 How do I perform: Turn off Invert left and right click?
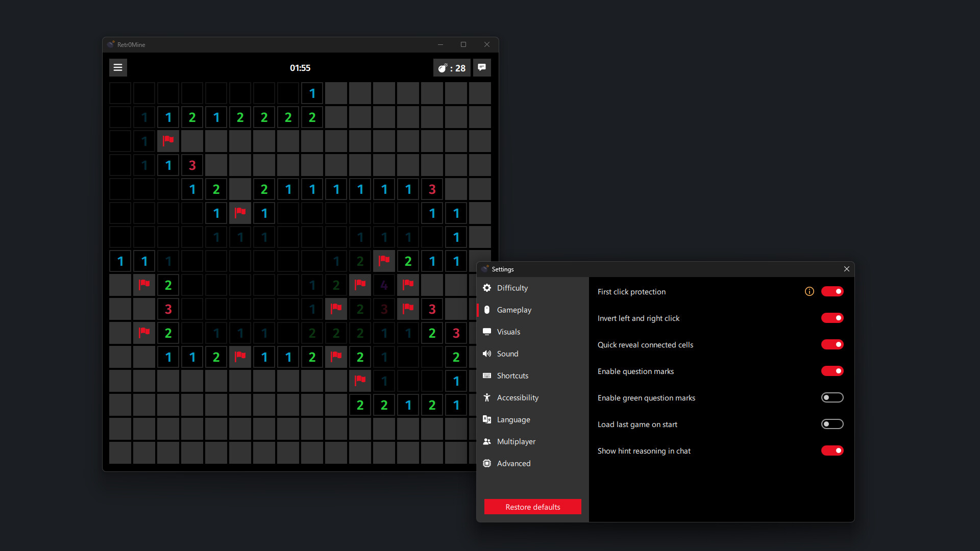pyautogui.click(x=832, y=318)
